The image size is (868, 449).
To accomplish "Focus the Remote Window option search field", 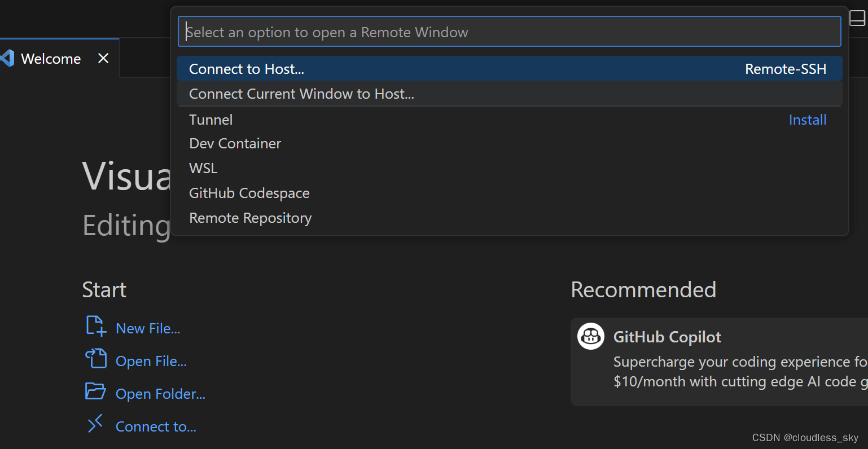I will click(510, 32).
